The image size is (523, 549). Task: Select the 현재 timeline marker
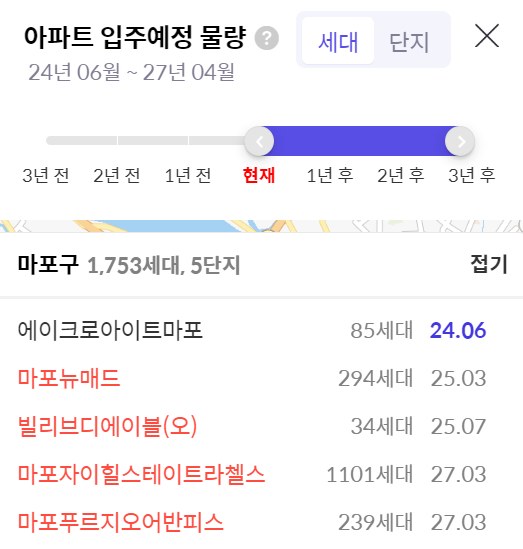[259, 175]
